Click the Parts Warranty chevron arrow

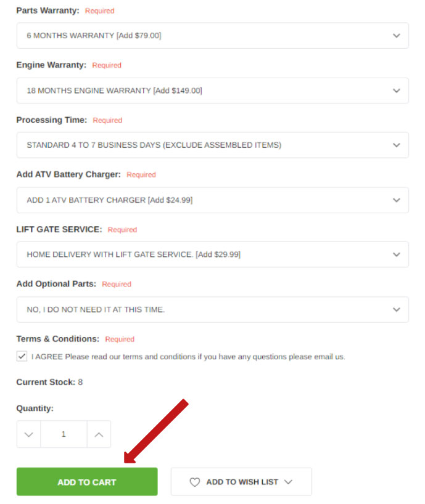coord(397,36)
